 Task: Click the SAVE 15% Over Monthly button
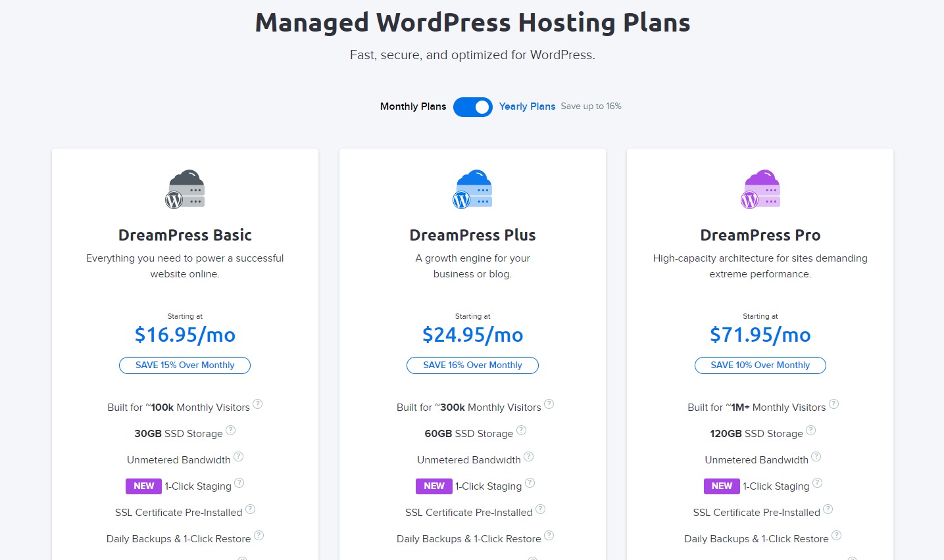(x=185, y=365)
